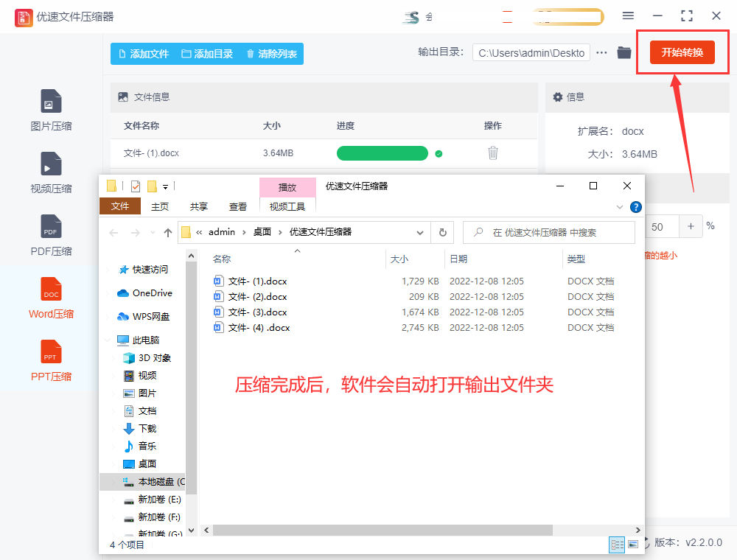The image size is (737, 560).
Task: Select WPS网盘 in the navigation pane
Action: (x=144, y=316)
